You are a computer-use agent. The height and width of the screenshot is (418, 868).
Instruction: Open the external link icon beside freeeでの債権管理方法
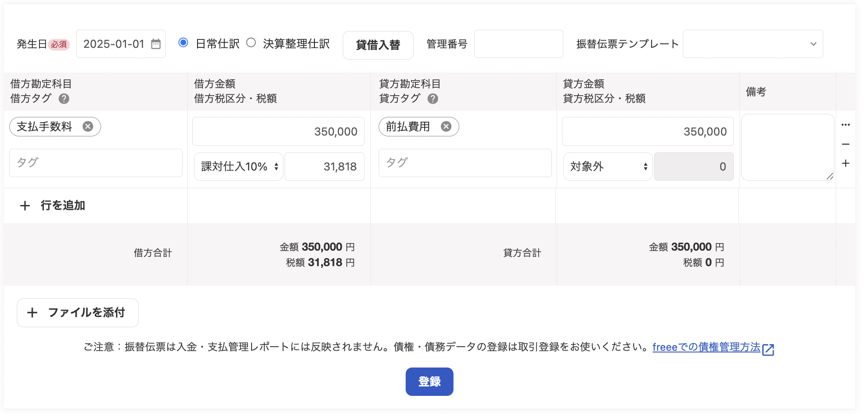pos(768,349)
